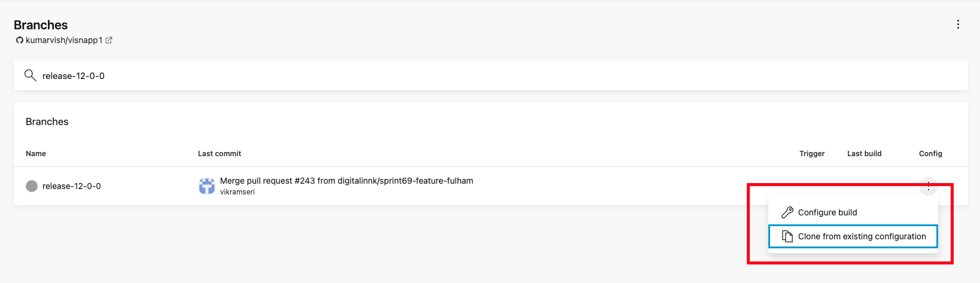The height and width of the screenshot is (283, 980).
Task: Click the Name column header
Action: pyautogui.click(x=36, y=154)
